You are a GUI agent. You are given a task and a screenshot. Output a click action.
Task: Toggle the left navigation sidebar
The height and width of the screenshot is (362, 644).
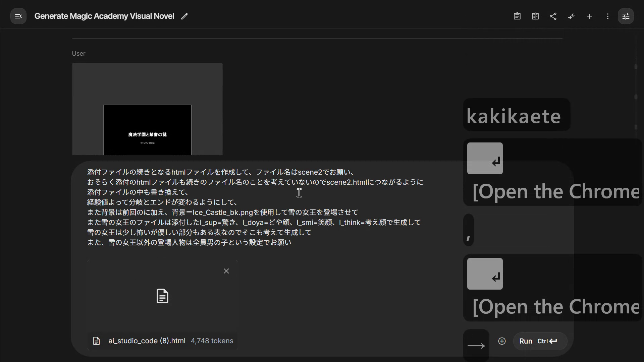(18, 16)
